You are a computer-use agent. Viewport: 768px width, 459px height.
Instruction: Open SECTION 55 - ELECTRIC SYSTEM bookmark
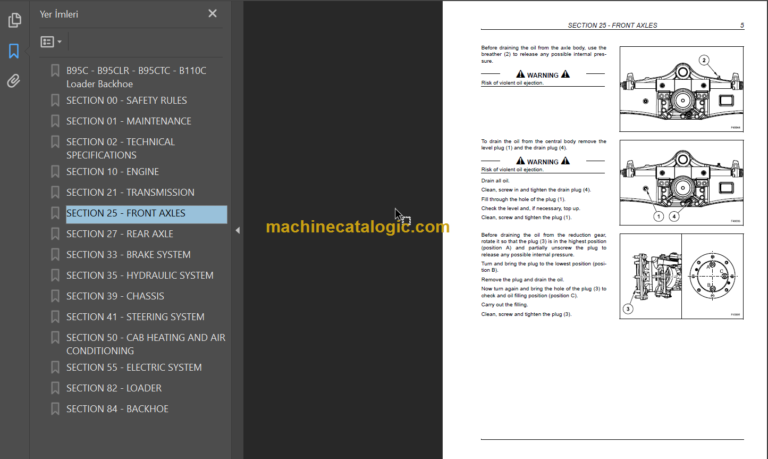click(134, 367)
